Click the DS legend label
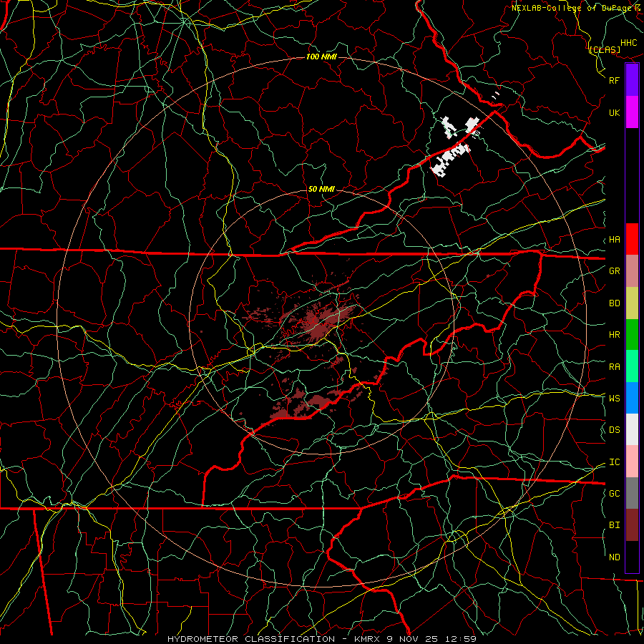Screen dimensions: 644x644 [x=615, y=430]
